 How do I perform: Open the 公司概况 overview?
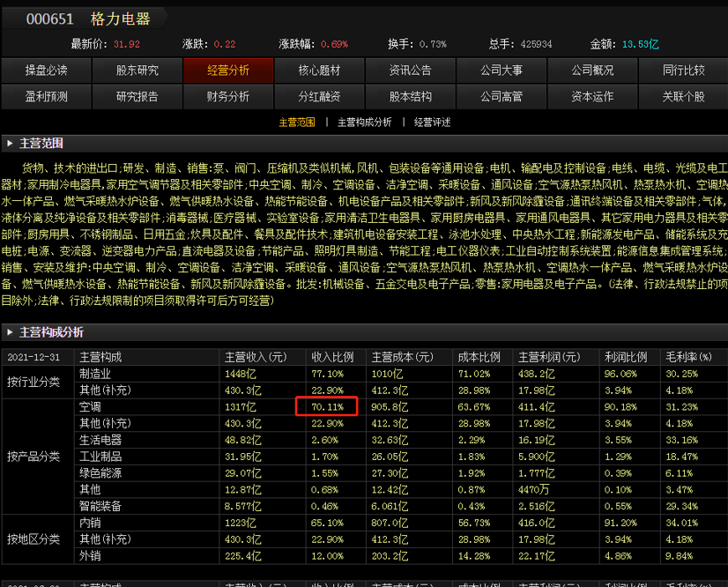pyautogui.click(x=591, y=71)
